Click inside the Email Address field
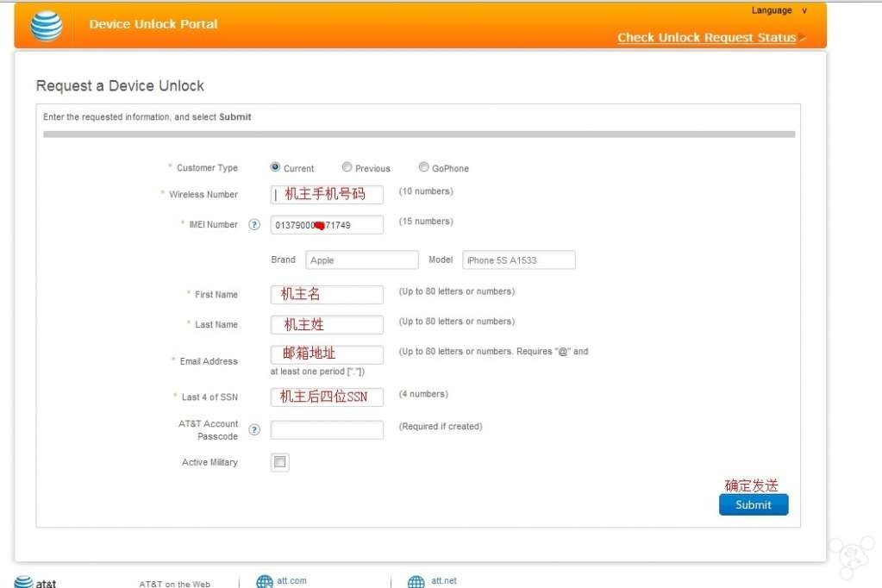882x588 pixels. (326, 354)
